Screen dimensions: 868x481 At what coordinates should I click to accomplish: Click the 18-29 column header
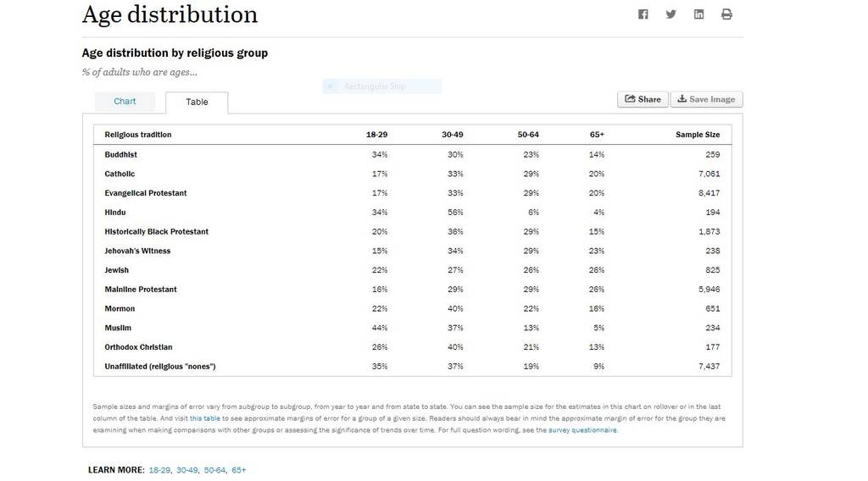click(x=376, y=135)
